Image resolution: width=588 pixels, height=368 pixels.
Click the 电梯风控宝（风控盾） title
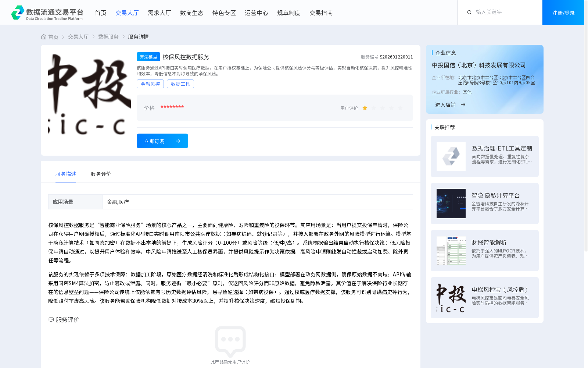pos(501,290)
